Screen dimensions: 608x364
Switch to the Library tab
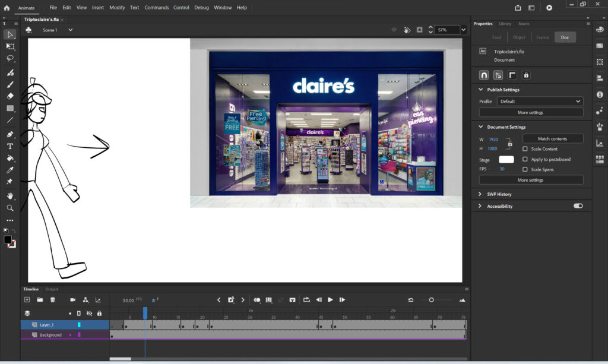click(505, 24)
